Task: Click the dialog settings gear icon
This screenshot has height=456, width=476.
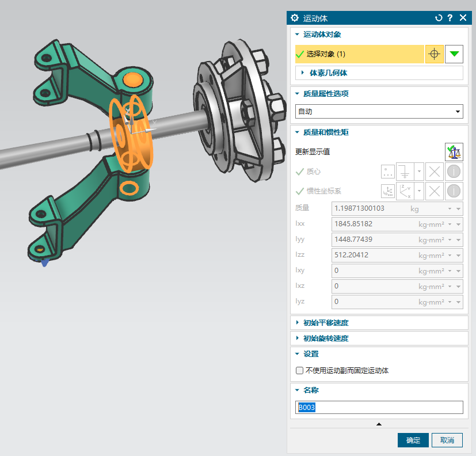Action: pyautogui.click(x=295, y=18)
